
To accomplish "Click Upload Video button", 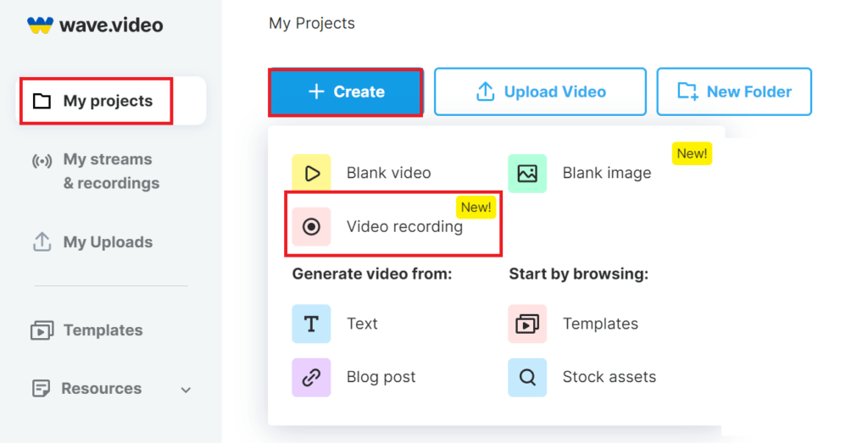I will pos(540,91).
